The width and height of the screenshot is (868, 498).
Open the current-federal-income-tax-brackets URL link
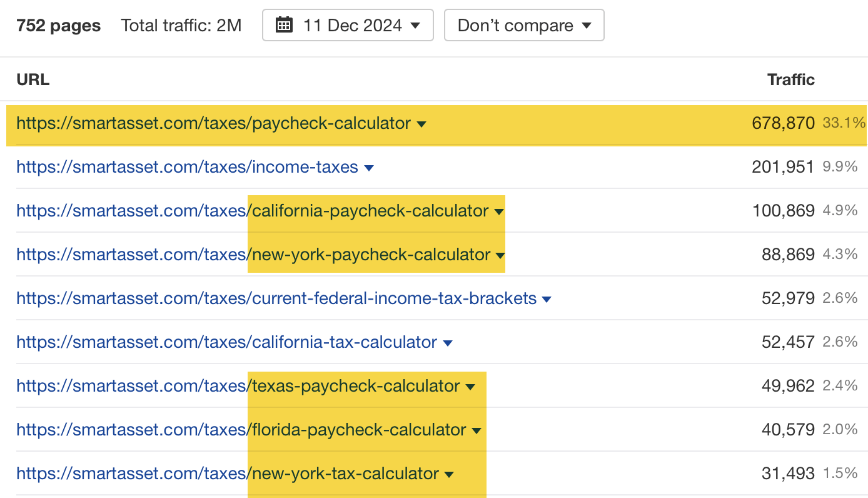coord(276,298)
